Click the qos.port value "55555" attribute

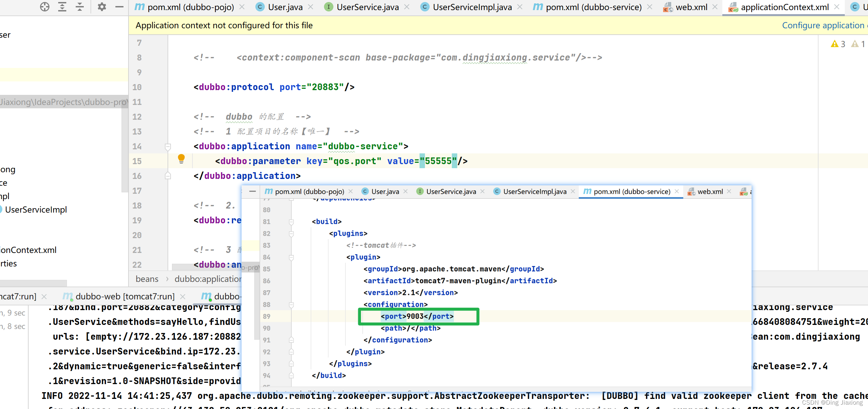tap(438, 161)
